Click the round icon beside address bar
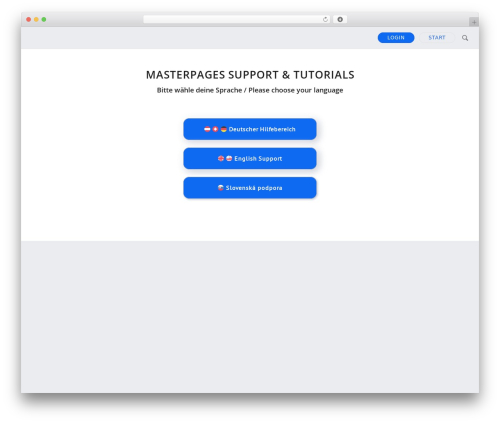 tap(340, 20)
